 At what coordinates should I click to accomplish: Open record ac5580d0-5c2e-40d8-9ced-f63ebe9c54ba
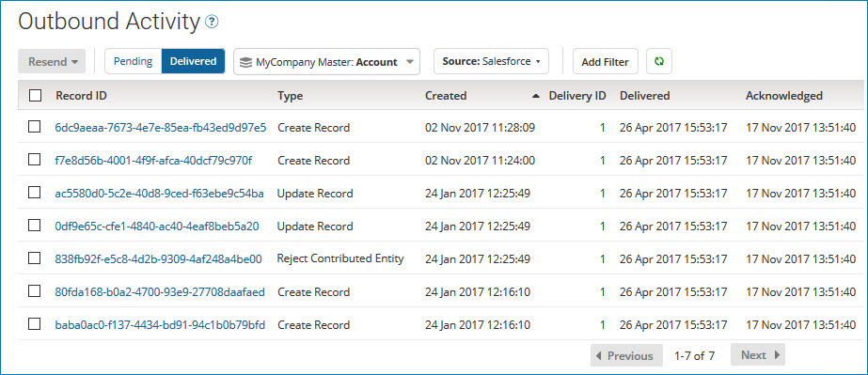coord(160,194)
